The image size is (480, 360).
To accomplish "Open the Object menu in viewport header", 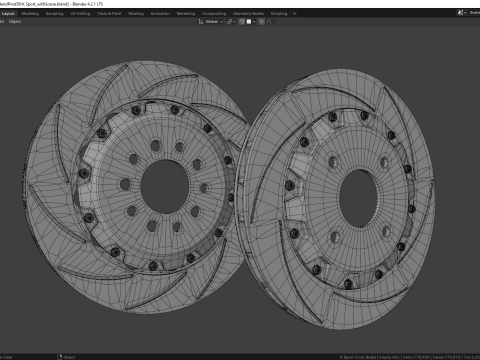I will pos(15,22).
